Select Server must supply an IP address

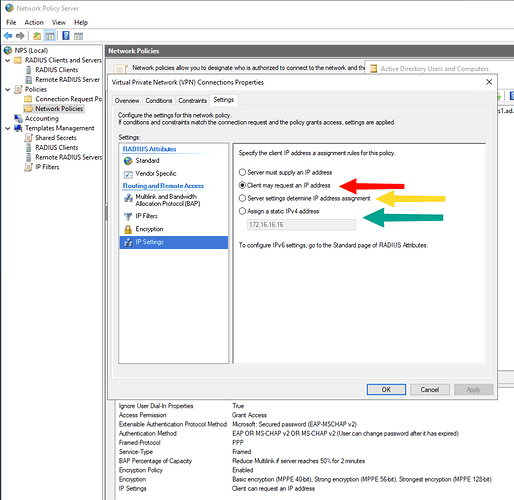(242, 172)
